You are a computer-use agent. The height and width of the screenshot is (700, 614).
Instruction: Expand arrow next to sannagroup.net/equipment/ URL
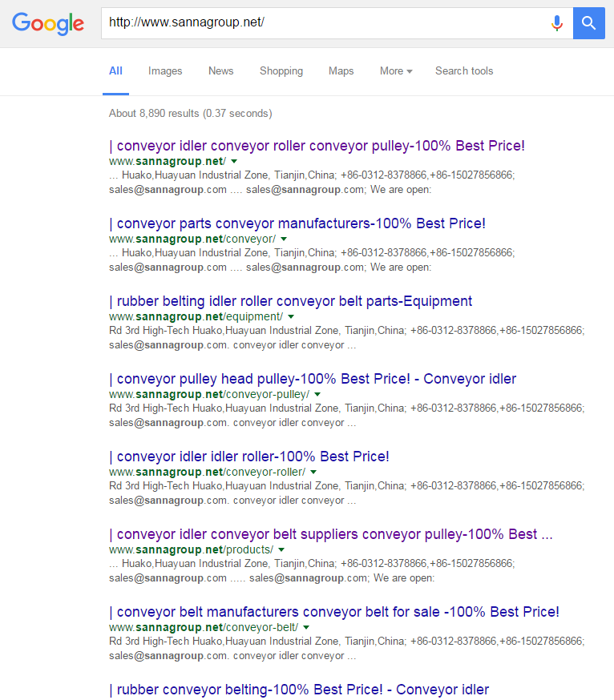(291, 316)
